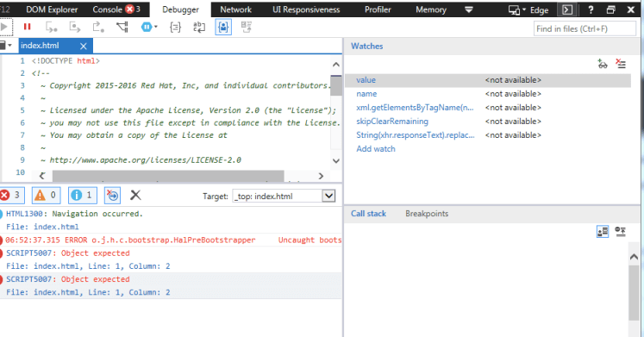Open the Target frame dropdown
Image resolution: width=644 pixels, height=337 pixels.
point(284,197)
